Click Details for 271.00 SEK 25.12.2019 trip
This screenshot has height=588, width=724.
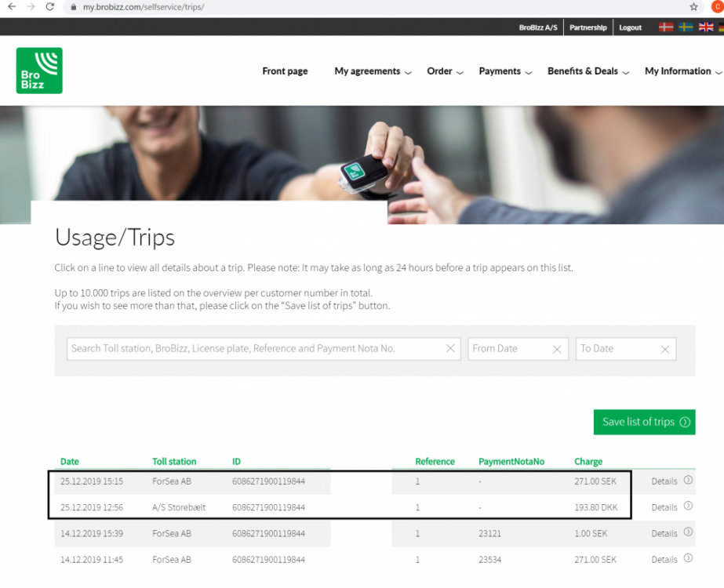[x=664, y=481]
